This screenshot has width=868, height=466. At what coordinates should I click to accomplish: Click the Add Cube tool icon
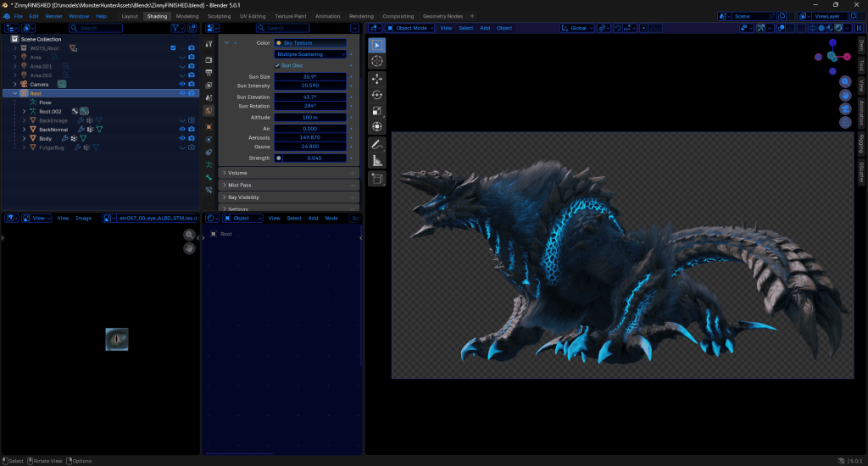[x=377, y=179]
